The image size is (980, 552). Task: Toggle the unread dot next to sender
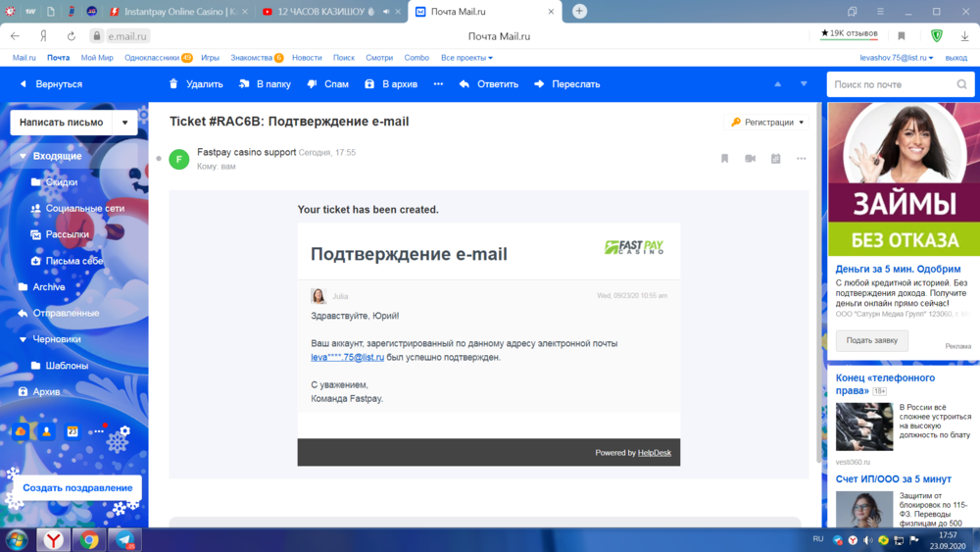(x=159, y=159)
